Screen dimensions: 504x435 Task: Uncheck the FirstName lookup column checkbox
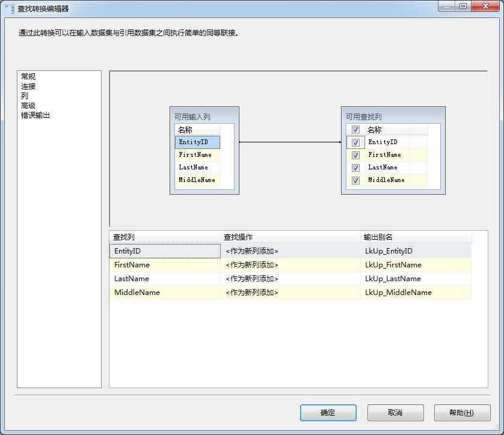355,155
